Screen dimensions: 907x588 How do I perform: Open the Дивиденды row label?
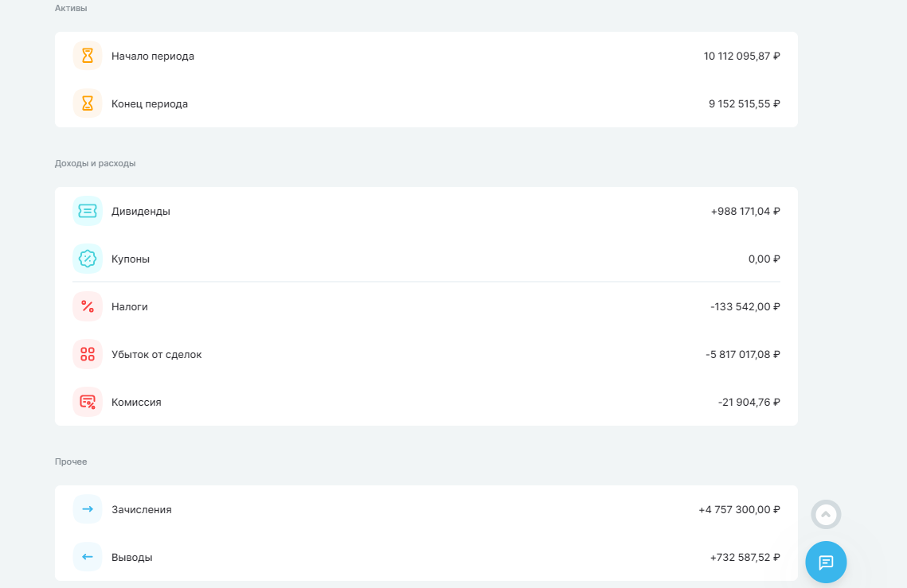click(141, 211)
